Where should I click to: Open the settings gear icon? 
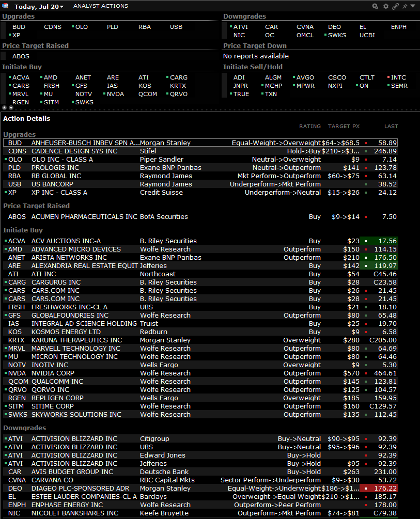click(x=385, y=6)
